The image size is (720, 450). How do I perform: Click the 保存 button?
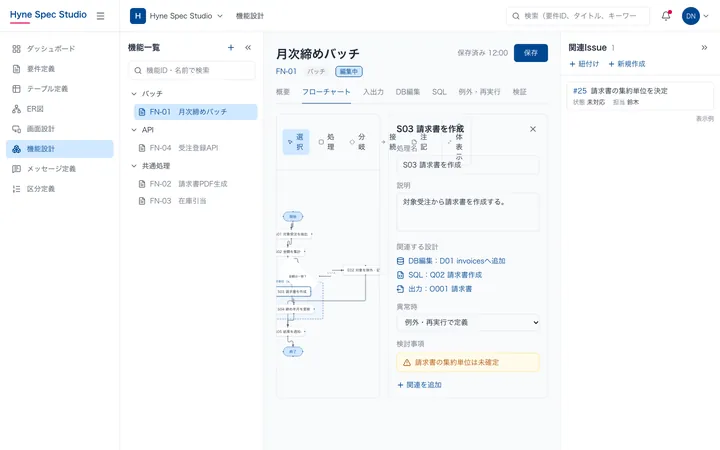(x=530, y=53)
